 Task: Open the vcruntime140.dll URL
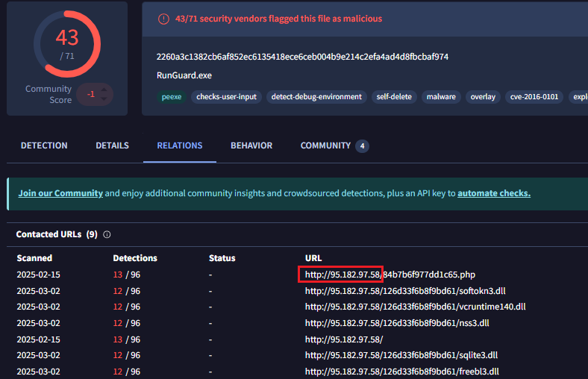[415, 307]
